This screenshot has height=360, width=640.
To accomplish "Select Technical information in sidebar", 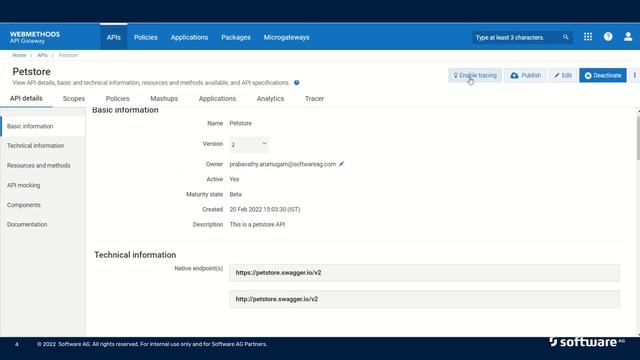I will pyautogui.click(x=43, y=146).
